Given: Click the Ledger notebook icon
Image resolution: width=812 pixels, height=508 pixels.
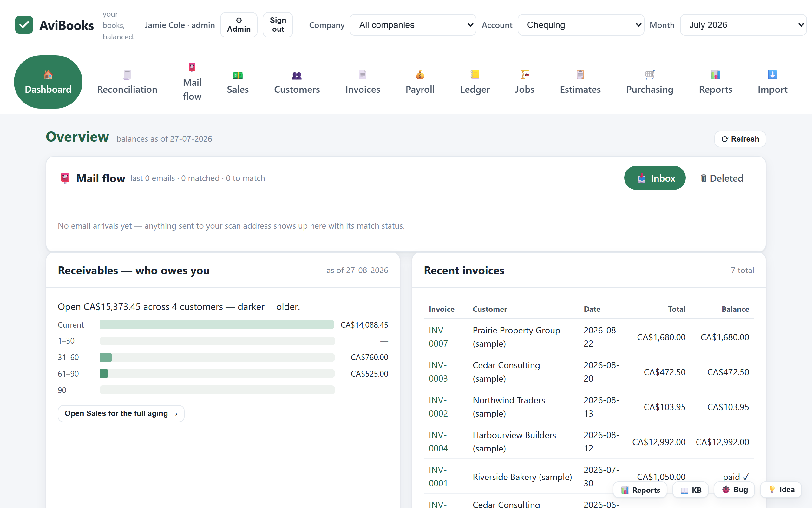Looking at the screenshot, I should coord(475,75).
